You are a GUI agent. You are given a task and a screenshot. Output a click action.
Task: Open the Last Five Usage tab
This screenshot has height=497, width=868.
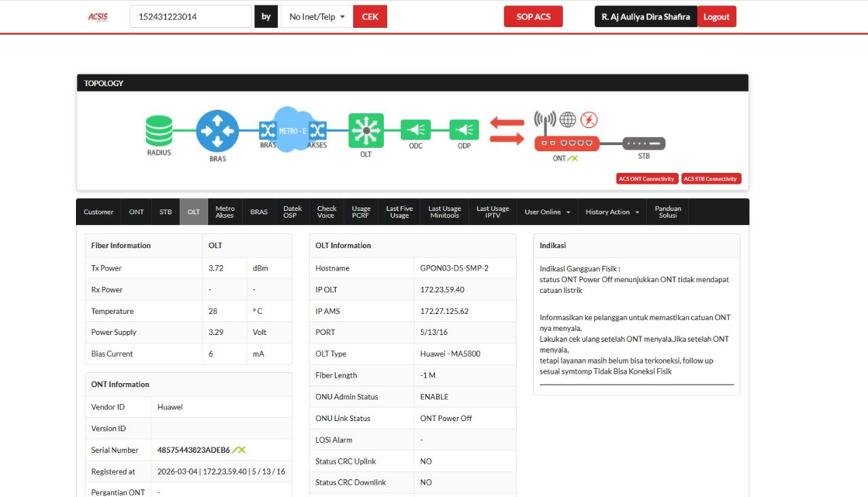click(x=399, y=212)
